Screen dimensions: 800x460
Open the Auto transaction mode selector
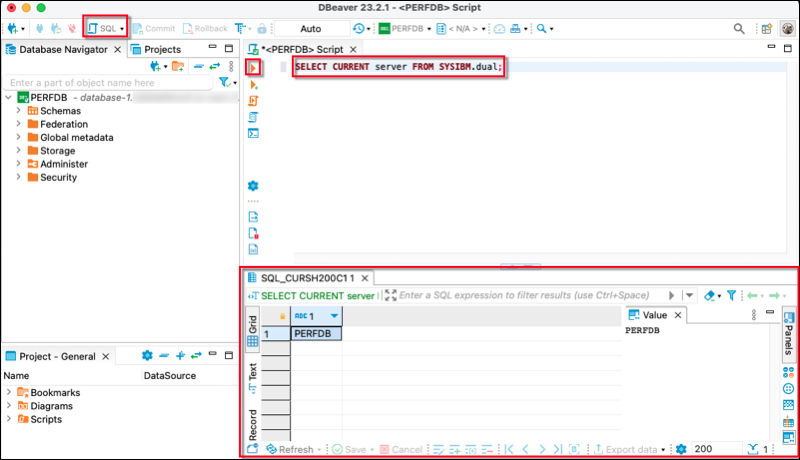point(310,29)
